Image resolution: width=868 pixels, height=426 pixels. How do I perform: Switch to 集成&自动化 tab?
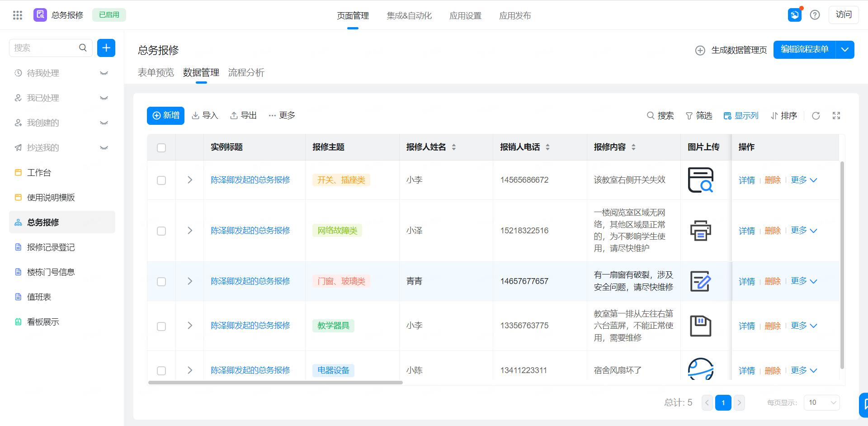click(x=409, y=15)
